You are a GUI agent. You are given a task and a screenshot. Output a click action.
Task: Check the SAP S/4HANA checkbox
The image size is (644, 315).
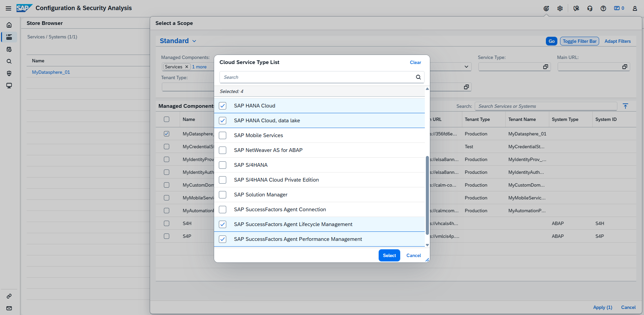[x=223, y=165]
